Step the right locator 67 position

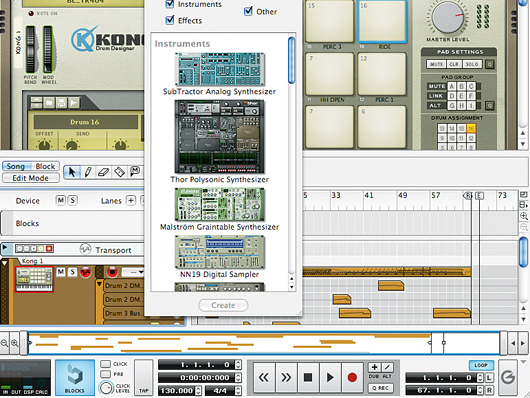tap(480, 390)
